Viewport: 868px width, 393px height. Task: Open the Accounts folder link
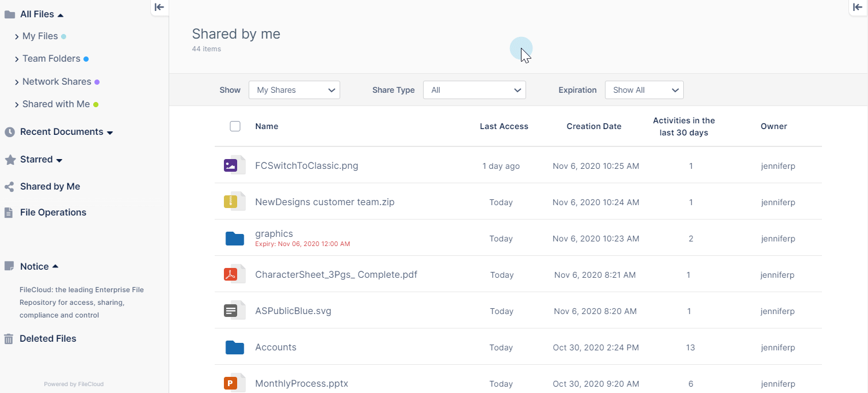[276, 347]
